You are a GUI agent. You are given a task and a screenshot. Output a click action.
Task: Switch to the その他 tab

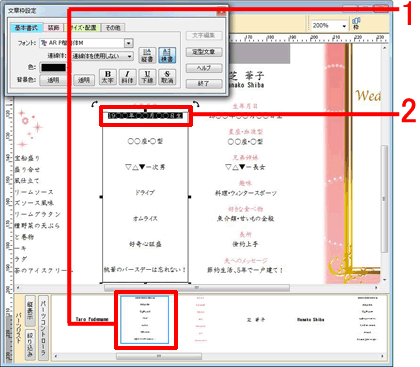click(113, 28)
